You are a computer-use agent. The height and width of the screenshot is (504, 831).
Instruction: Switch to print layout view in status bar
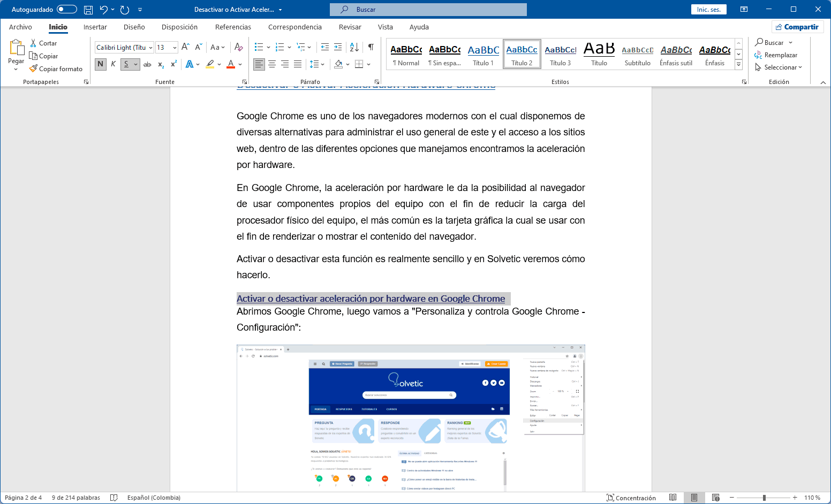[694, 498]
